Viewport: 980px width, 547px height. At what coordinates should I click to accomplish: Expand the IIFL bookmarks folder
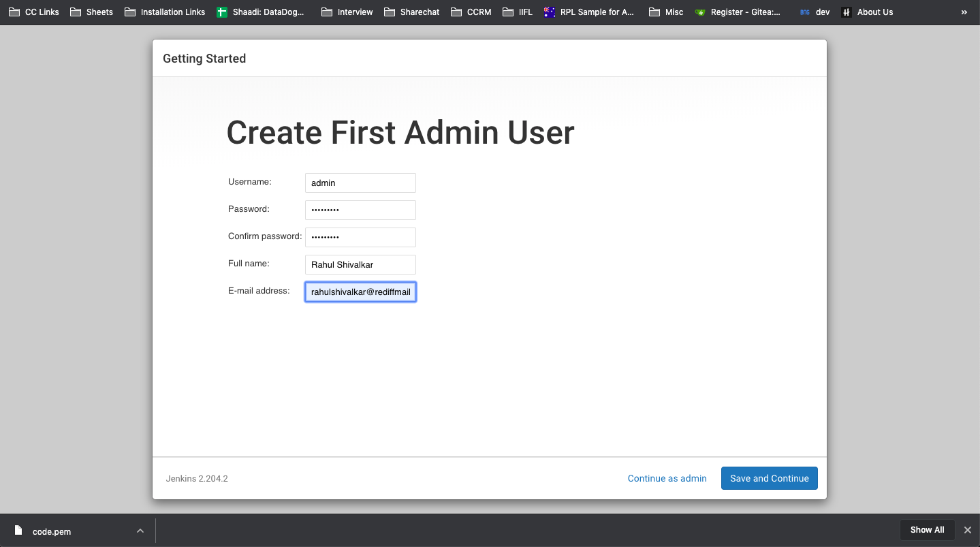coord(518,12)
